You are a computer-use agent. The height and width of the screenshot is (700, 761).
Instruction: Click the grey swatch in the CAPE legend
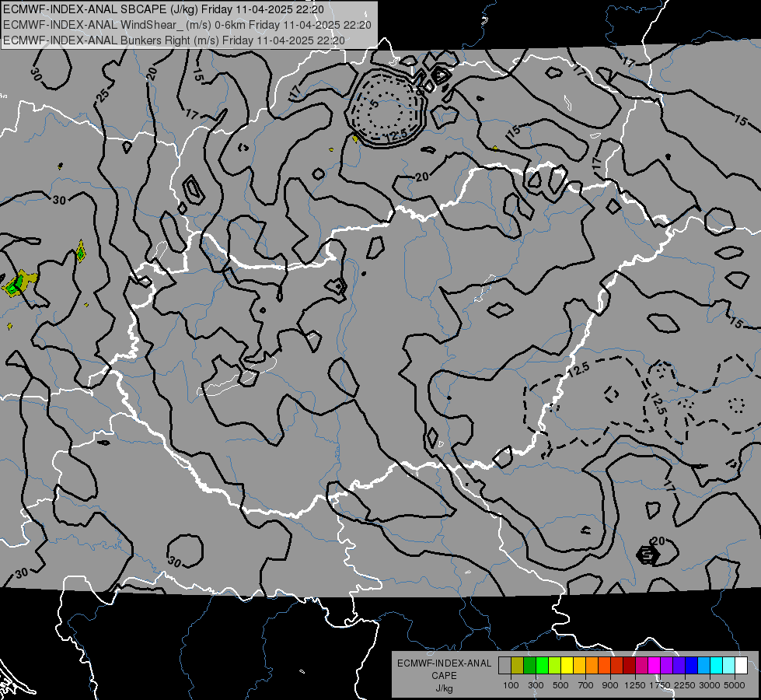(504, 666)
